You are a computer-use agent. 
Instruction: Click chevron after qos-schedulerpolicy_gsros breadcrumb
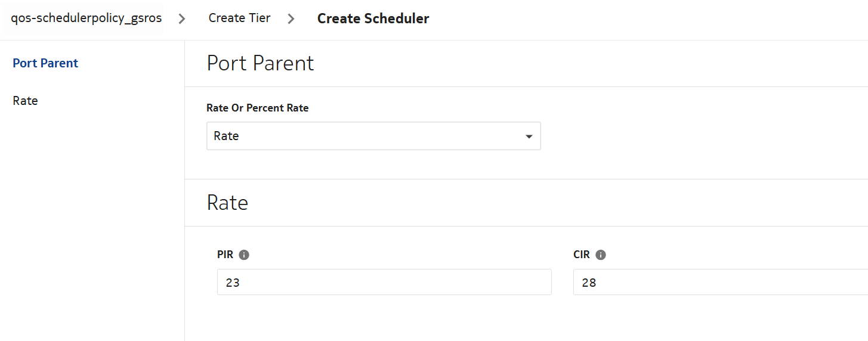pyautogui.click(x=182, y=18)
